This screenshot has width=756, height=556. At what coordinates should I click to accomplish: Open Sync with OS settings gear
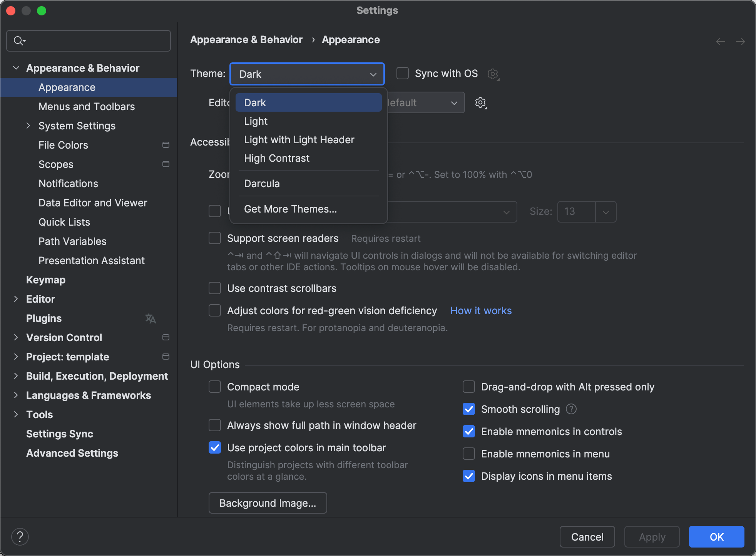coord(493,74)
